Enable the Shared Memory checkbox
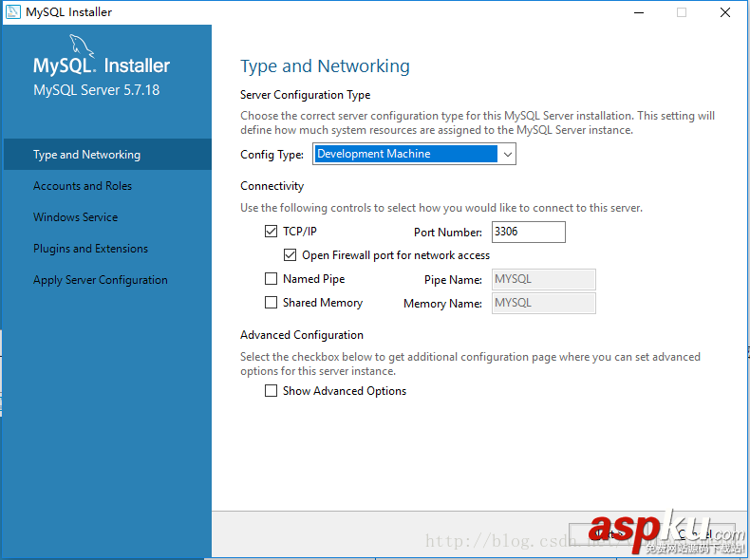This screenshot has height=560, width=750. point(272,303)
